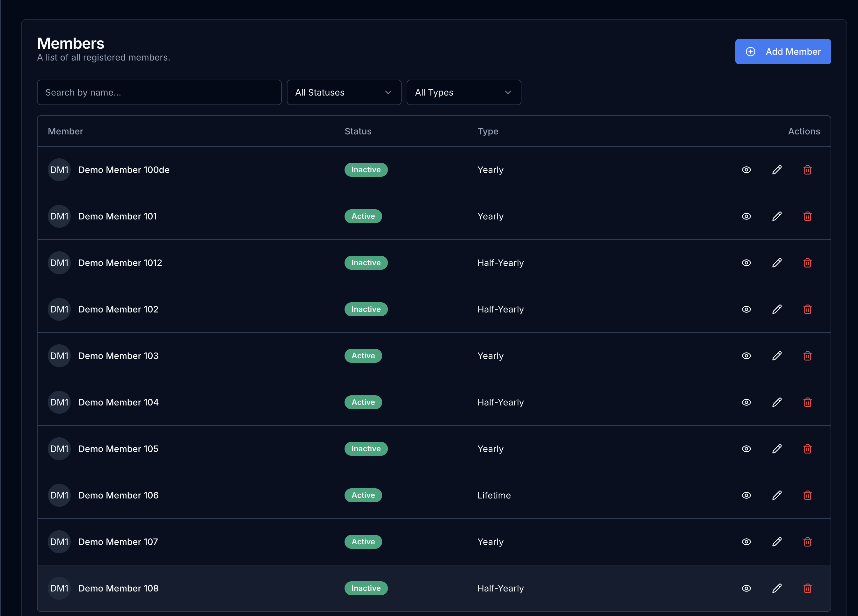Screen dimensions: 858x616
Task: Open the view details eye icon for Demo Member 100de
Action: click(x=747, y=170)
